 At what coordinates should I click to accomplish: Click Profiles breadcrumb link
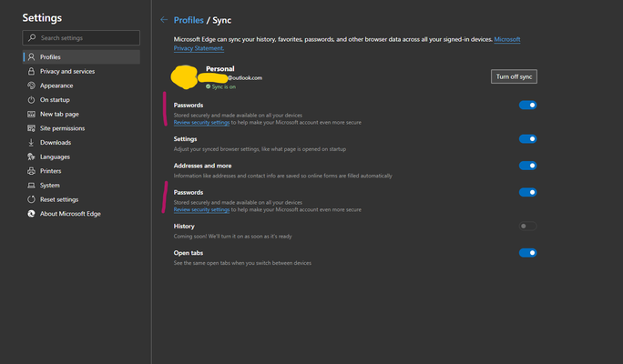189,20
